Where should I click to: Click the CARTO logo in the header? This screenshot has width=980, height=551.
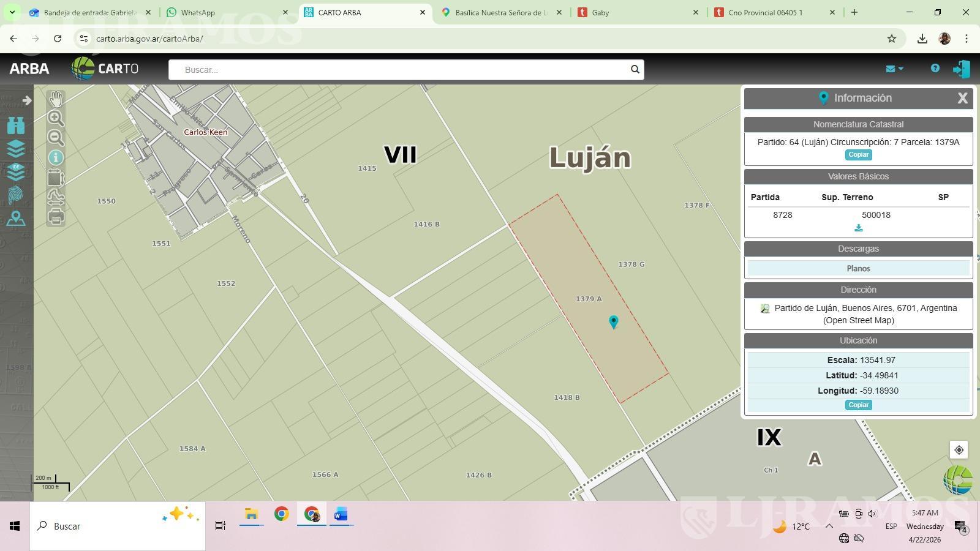click(105, 68)
